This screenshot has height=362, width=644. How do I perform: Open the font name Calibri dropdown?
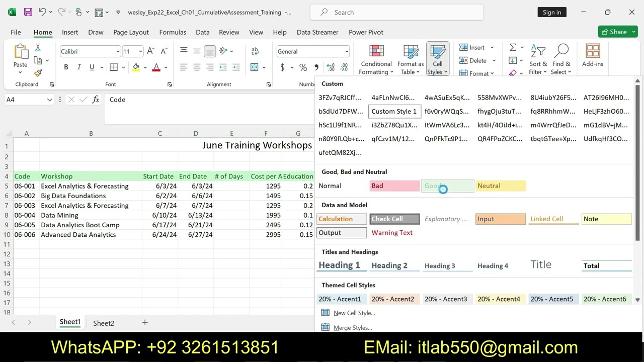(x=118, y=51)
